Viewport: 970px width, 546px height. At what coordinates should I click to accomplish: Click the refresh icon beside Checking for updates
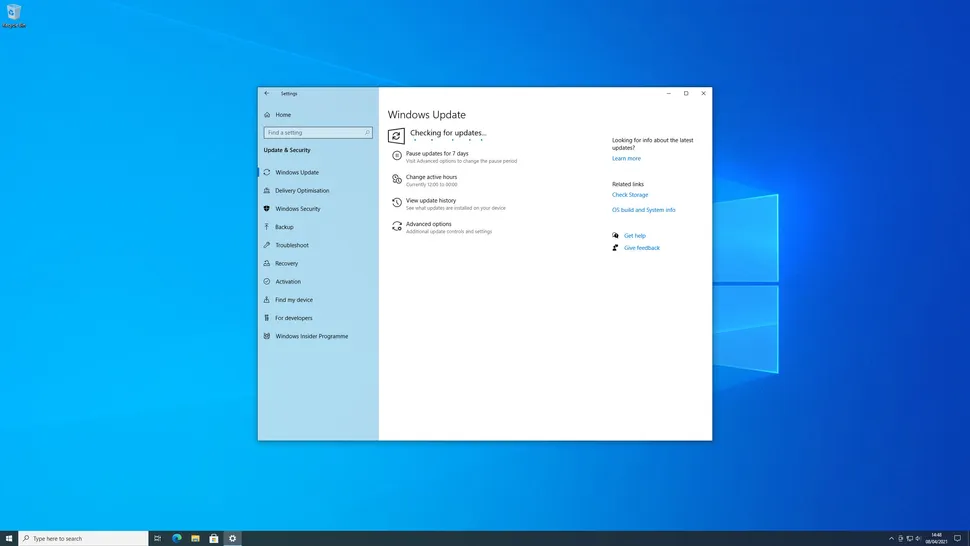(x=396, y=135)
